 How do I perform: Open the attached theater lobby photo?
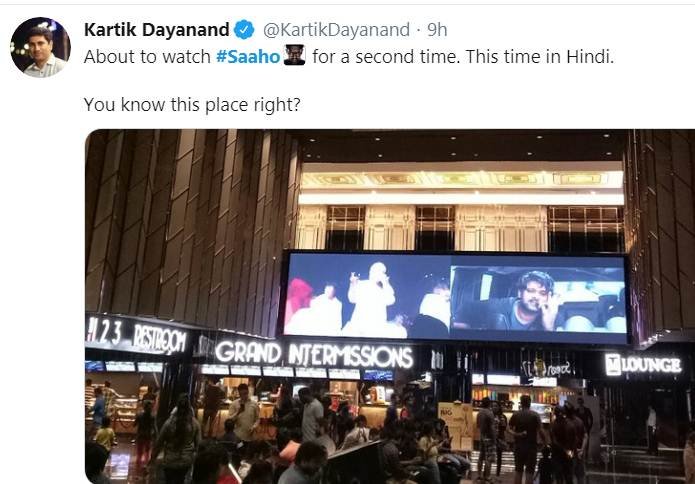390,306
